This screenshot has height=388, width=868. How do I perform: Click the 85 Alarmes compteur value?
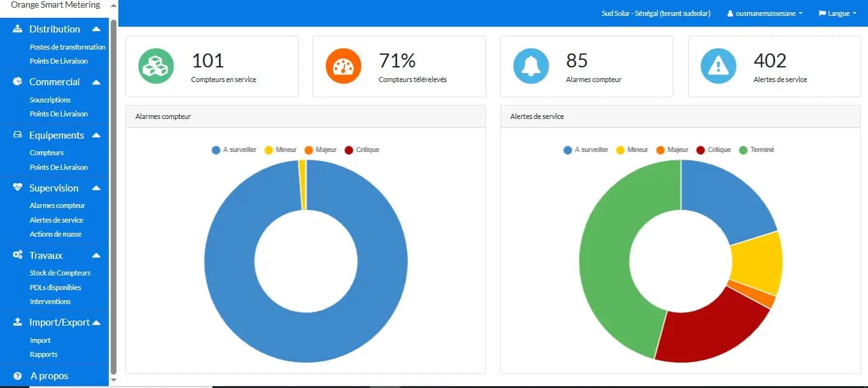577,60
